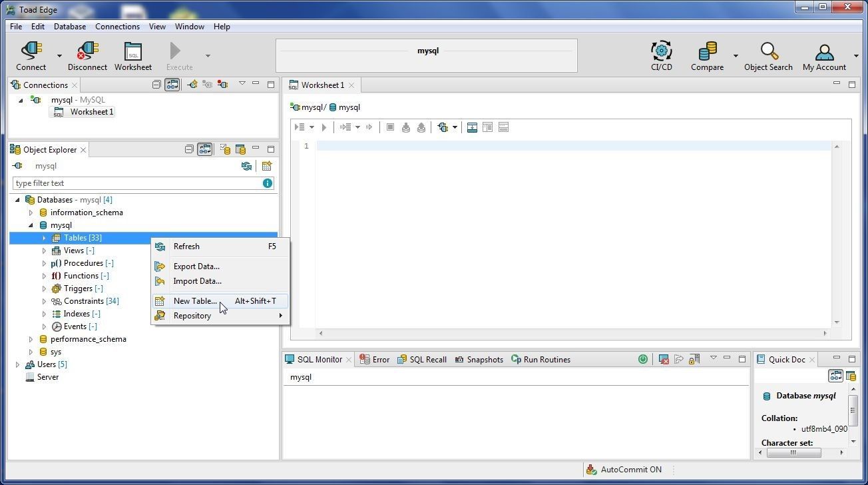The height and width of the screenshot is (485, 868).
Task: Click the first result layout icon in worksheet toolbar
Action: click(x=472, y=127)
